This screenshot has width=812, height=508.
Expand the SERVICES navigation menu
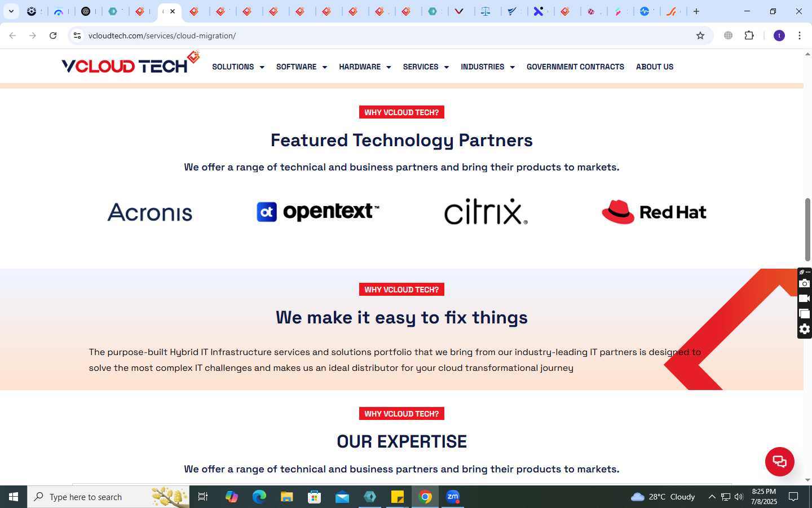click(x=426, y=67)
